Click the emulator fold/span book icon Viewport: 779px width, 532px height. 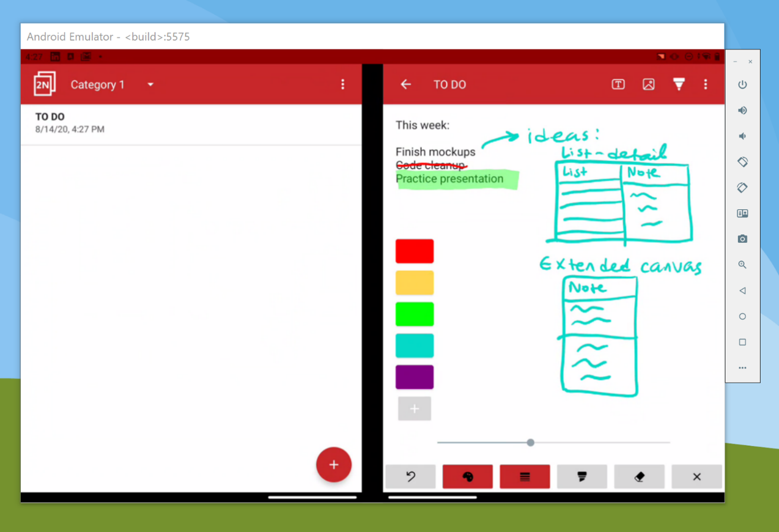[742, 213]
